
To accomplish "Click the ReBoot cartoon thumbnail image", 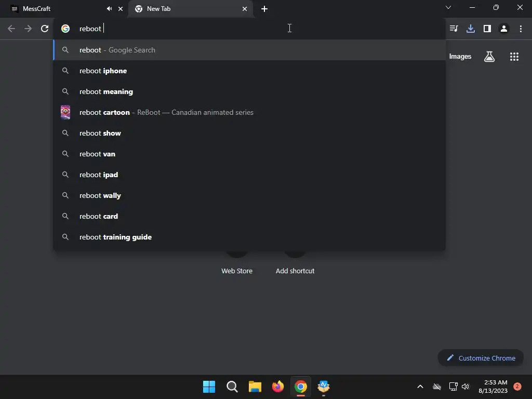I will coord(65,112).
